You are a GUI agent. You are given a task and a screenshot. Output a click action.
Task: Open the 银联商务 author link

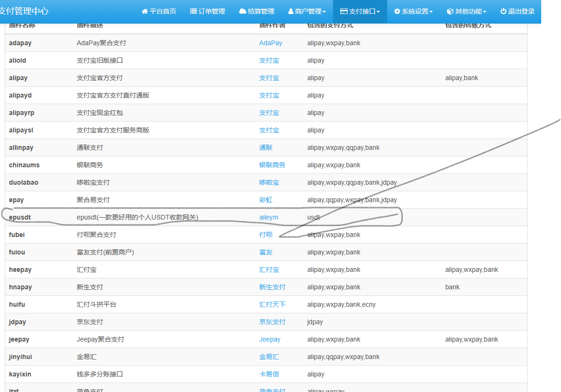[272, 165]
